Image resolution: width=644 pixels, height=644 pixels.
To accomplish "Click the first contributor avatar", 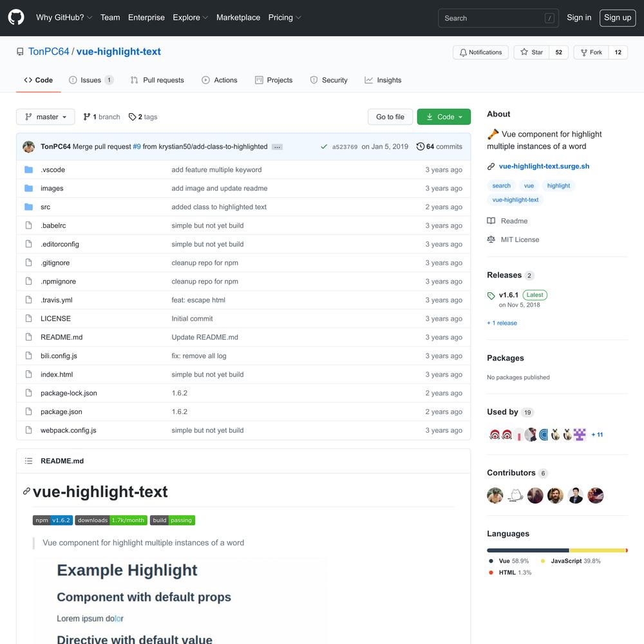I will tap(495, 495).
